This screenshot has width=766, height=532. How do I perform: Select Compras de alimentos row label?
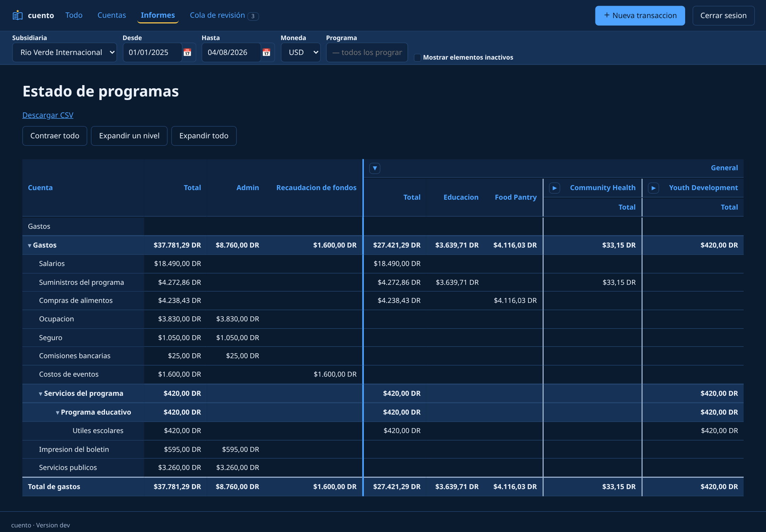pyautogui.click(x=76, y=300)
